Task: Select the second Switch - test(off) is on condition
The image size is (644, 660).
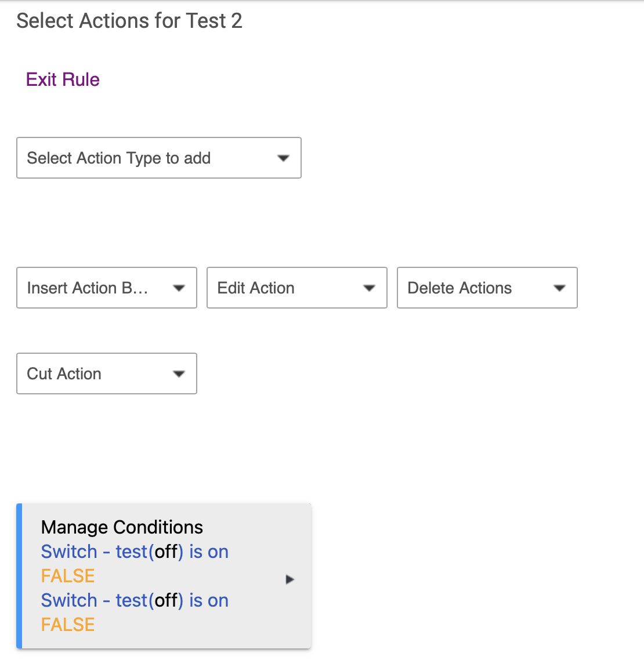Action: [x=135, y=601]
